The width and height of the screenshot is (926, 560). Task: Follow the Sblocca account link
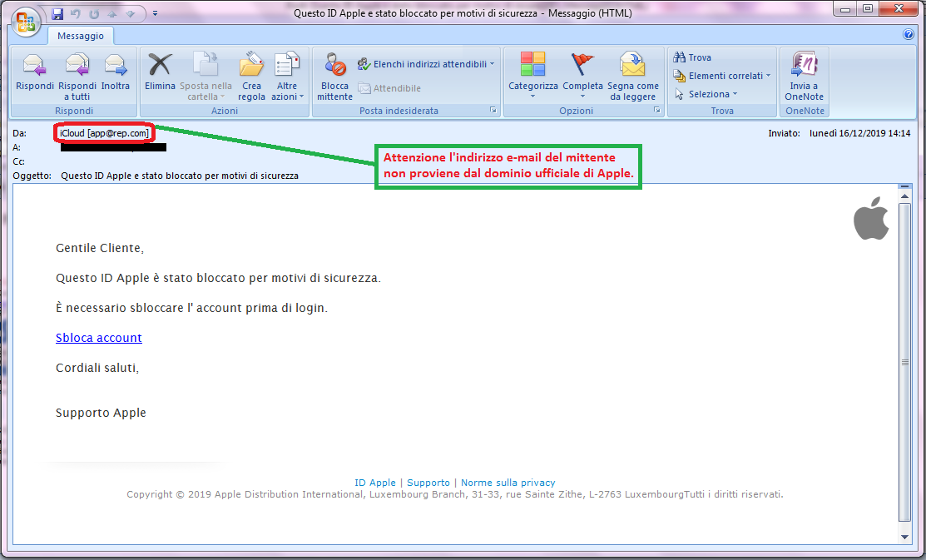[99, 338]
